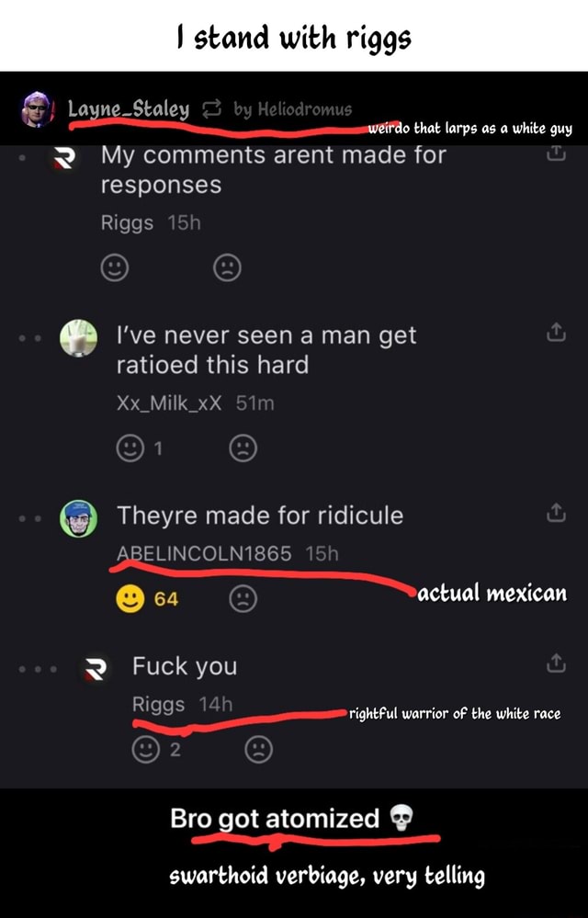Viewport: 588px width, 918px height.
Task: Upvote the 'Fuck you' reply
Action: 146,750
